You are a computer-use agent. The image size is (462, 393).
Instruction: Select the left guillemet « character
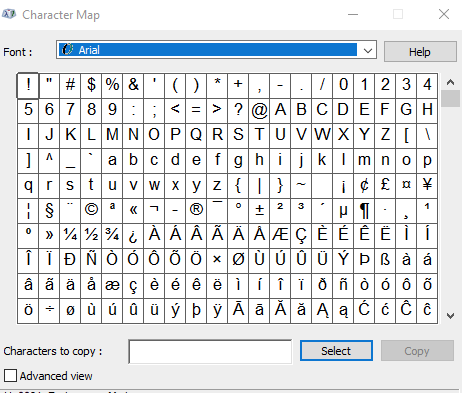click(133, 211)
